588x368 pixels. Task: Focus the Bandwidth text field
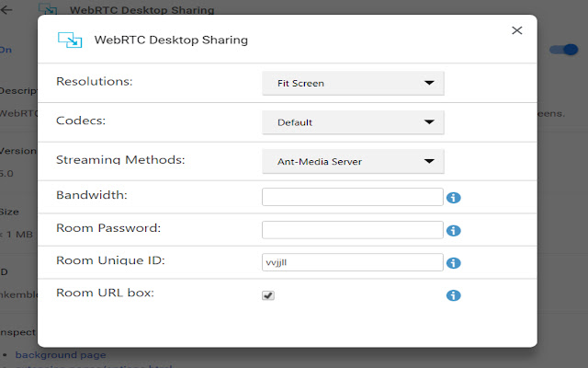pos(353,197)
